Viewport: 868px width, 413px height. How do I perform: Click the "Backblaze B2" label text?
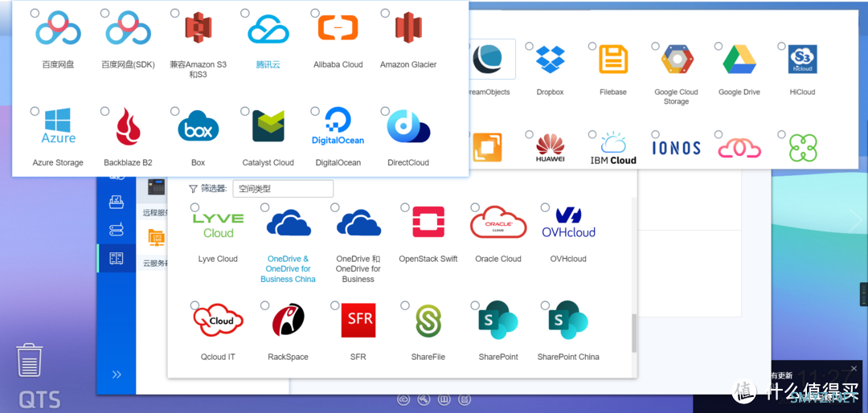[128, 163]
